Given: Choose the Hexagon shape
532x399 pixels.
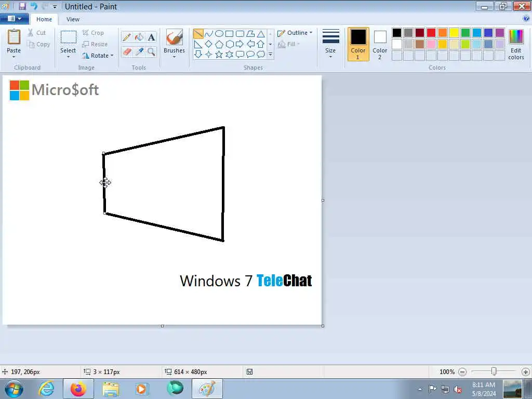Looking at the screenshot, I should click(x=229, y=44).
